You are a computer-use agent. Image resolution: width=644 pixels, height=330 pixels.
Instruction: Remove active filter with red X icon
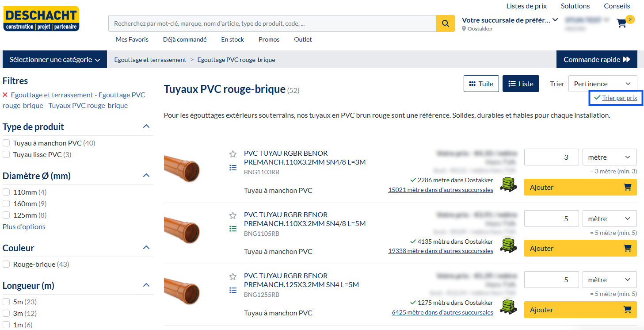click(x=5, y=95)
